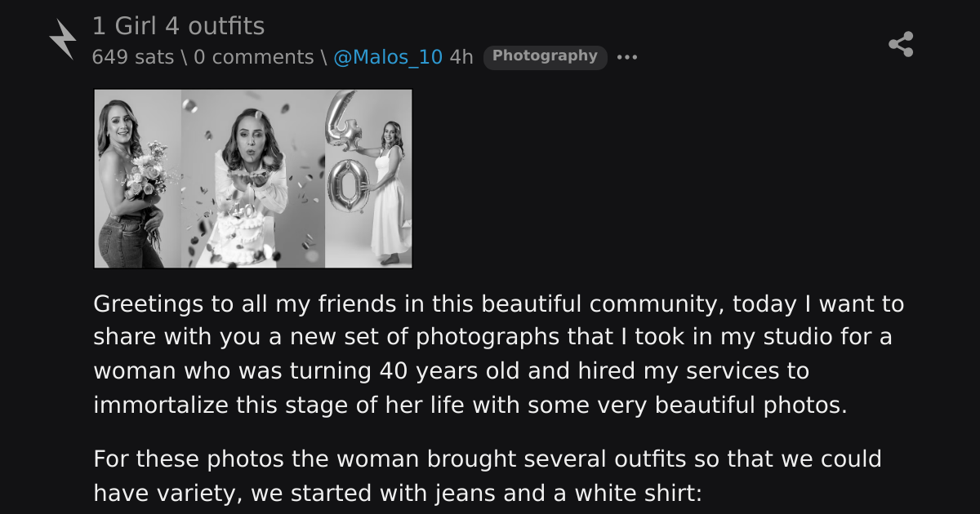Open the share icon menu

point(901,44)
